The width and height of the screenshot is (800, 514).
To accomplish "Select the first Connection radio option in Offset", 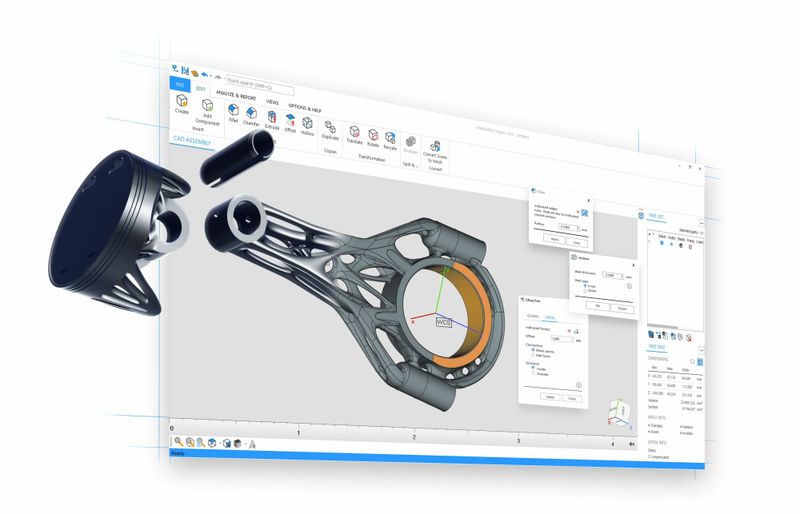I will 533,351.
